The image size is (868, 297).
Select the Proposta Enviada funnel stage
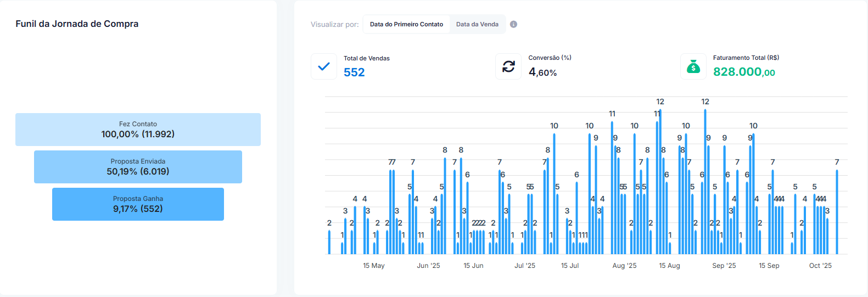coord(138,167)
